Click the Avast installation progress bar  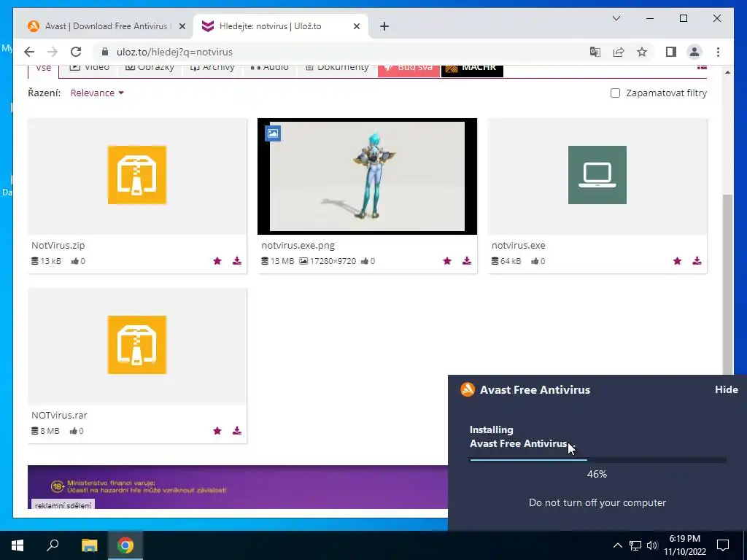coord(598,460)
